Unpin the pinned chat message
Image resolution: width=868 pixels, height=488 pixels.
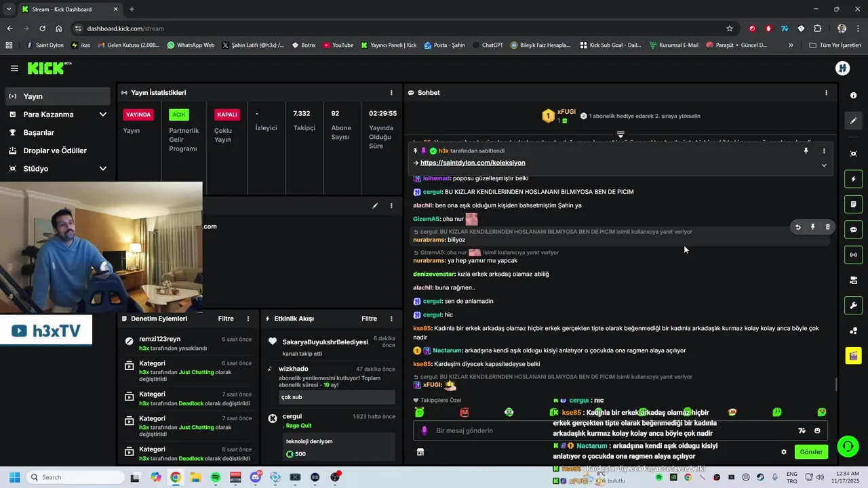806,151
